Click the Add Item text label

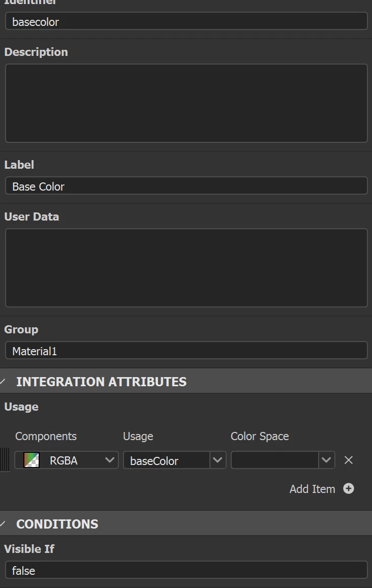pos(312,489)
